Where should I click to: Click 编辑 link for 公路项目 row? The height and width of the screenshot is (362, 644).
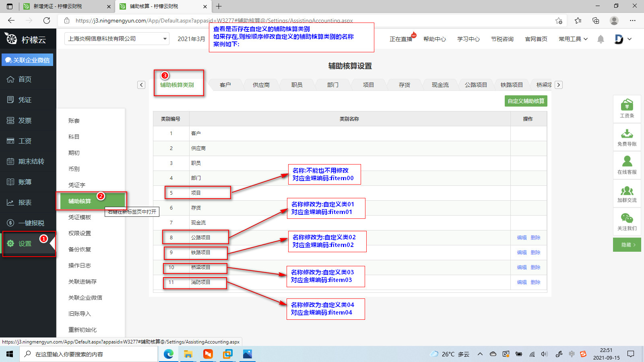[522, 238]
